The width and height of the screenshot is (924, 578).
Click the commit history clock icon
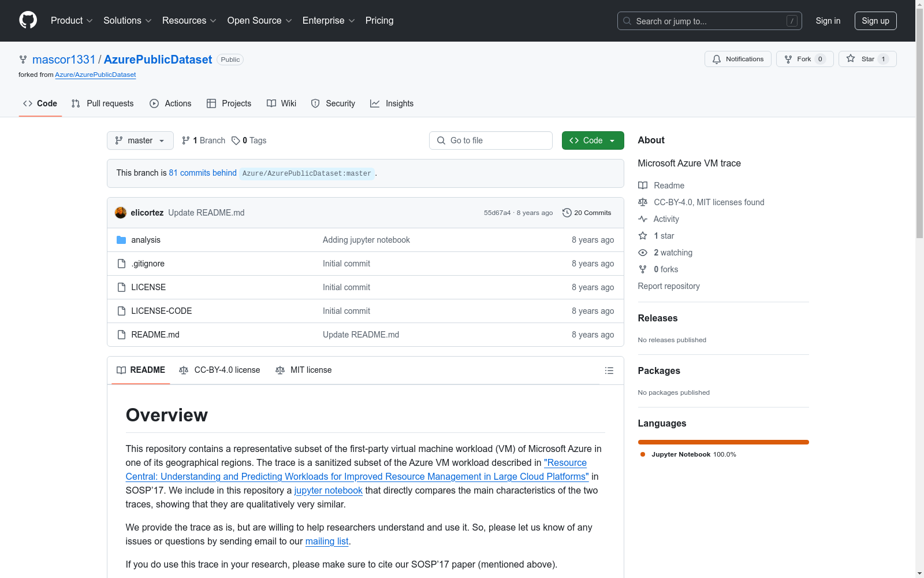tap(567, 213)
